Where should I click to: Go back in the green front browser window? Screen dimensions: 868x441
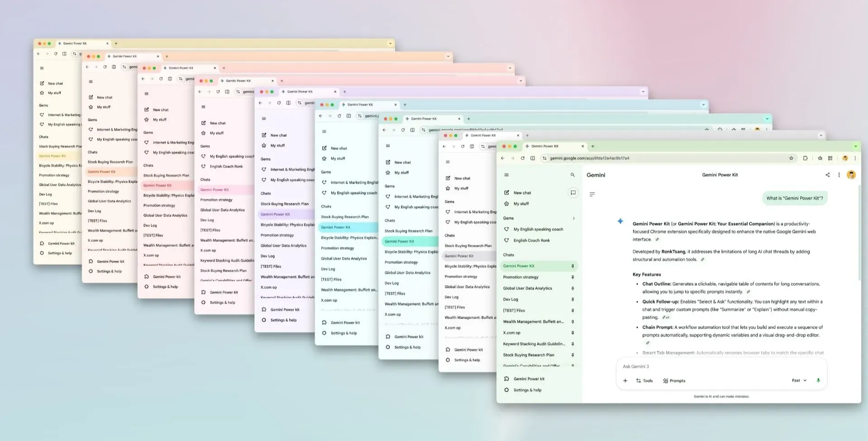pyautogui.click(x=502, y=158)
